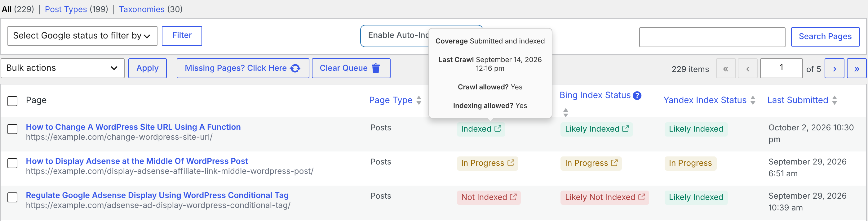
Task: Click the Filter button
Action: (x=182, y=36)
